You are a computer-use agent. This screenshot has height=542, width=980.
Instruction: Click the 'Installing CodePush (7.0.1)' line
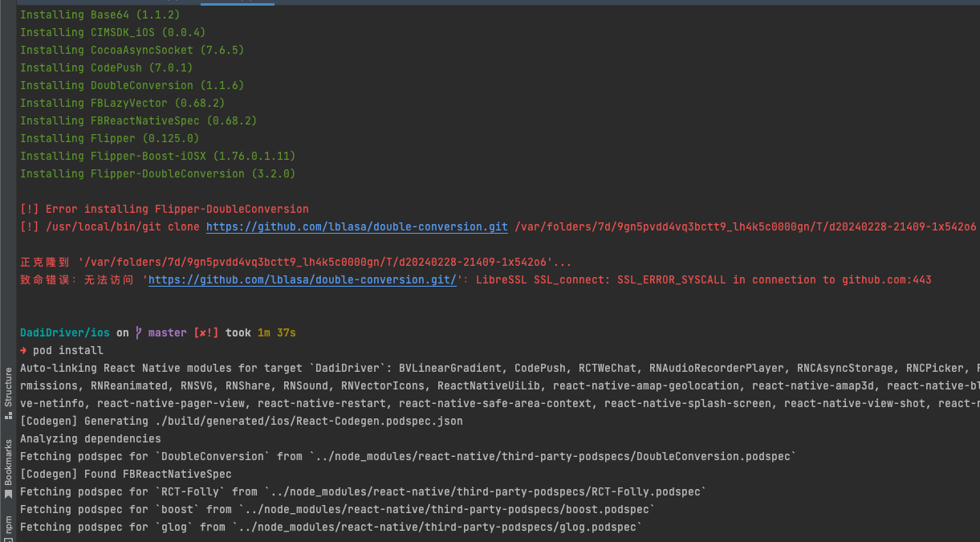pos(107,67)
